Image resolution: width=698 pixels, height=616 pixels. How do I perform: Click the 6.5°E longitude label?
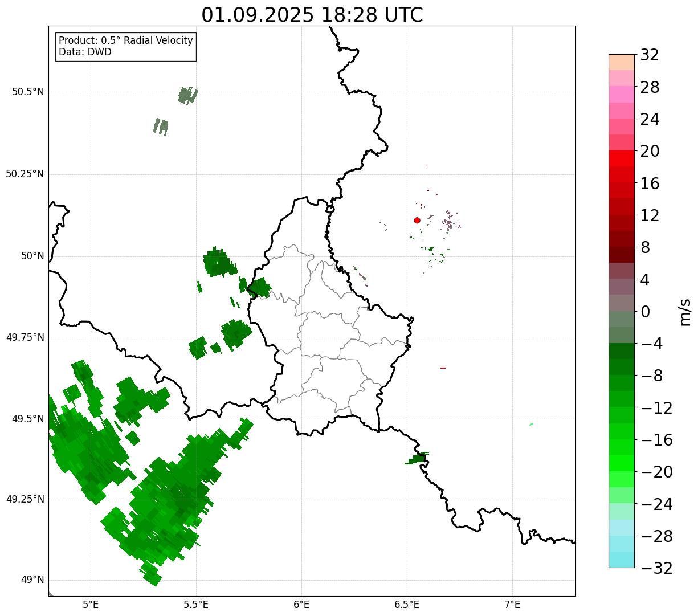407,605
